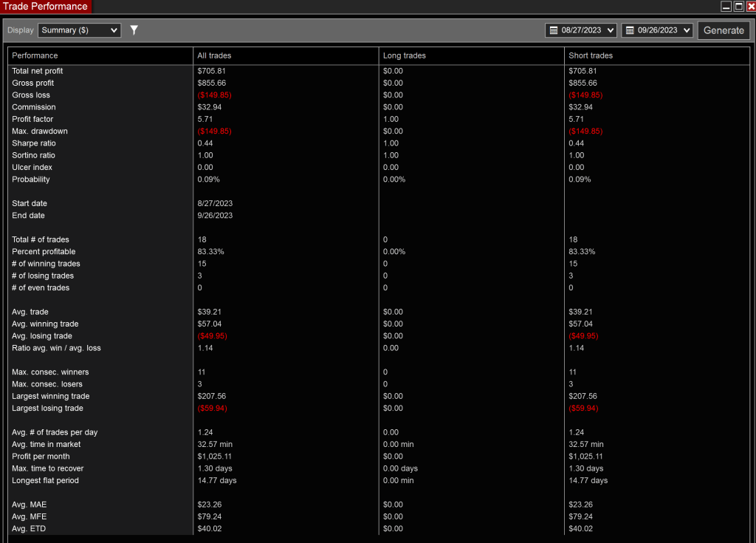Expand the 08/27/2023 start date picker arrow

point(610,30)
